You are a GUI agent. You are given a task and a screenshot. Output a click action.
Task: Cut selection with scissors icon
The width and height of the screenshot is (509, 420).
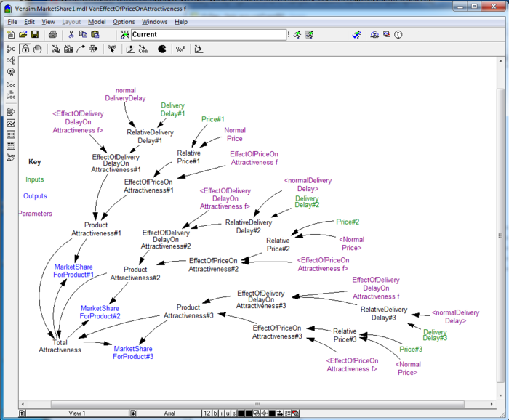[x=71, y=34]
